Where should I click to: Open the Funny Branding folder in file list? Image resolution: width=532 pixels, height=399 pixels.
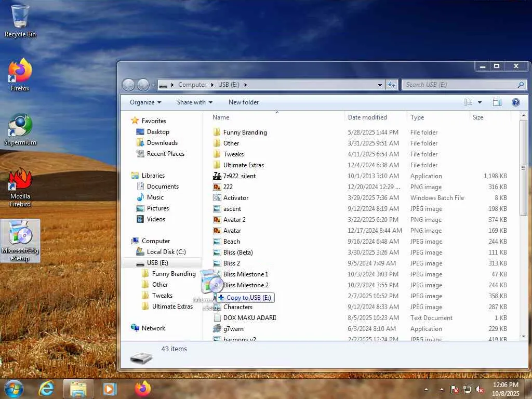pyautogui.click(x=245, y=132)
